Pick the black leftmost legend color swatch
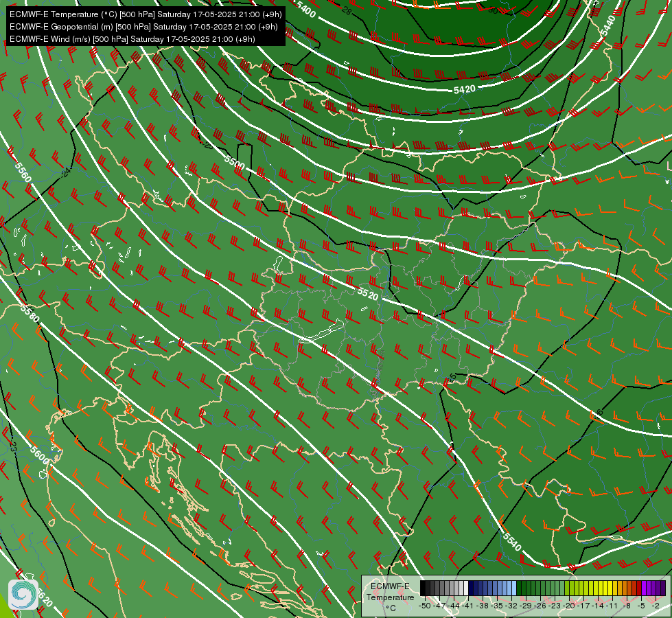This screenshot has width=672, height=618. point(423,588)
